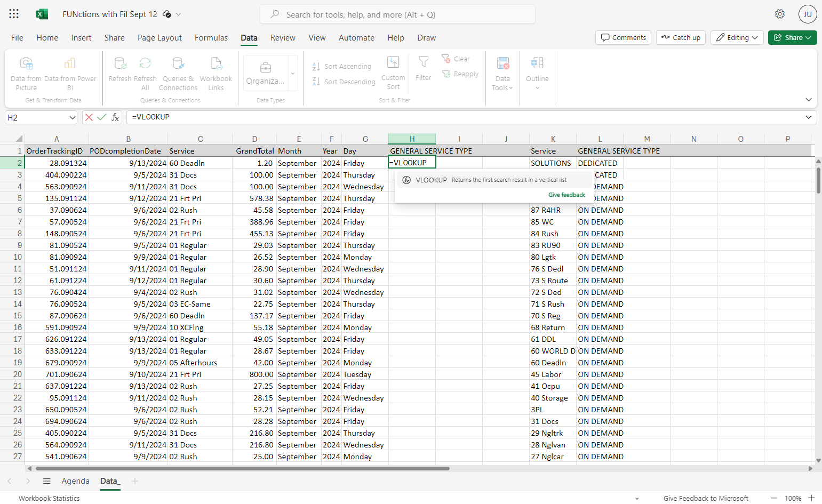
Task: Cancel the formula entry with X icon
Action: [89, 117]
